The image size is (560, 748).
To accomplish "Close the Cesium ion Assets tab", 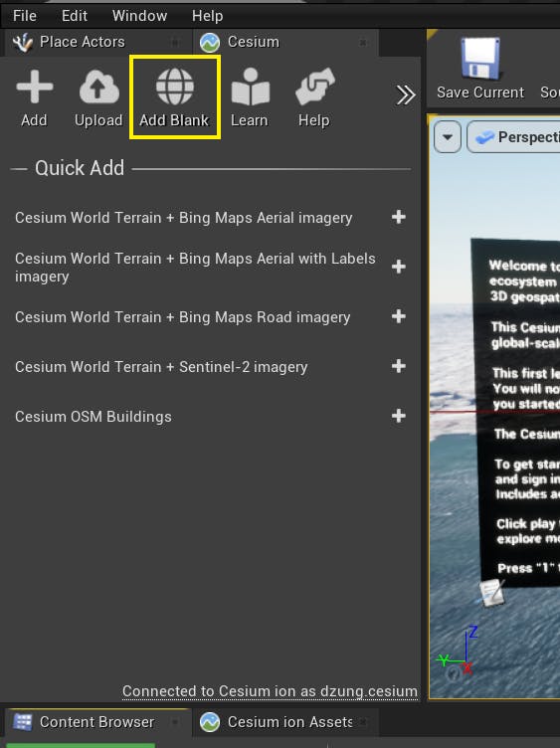I will click(x=363, y=722).
